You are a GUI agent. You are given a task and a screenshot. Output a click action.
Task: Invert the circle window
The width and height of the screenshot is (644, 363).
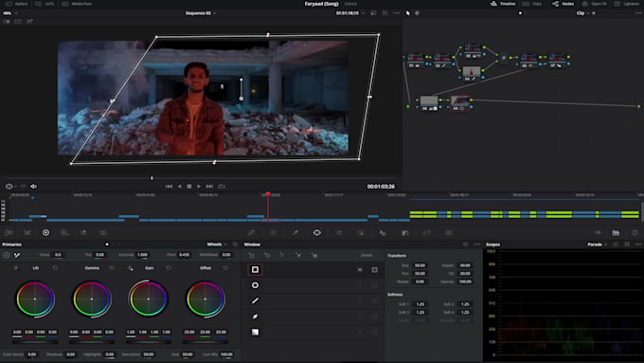pyautogui.click(x=360, y=285)
